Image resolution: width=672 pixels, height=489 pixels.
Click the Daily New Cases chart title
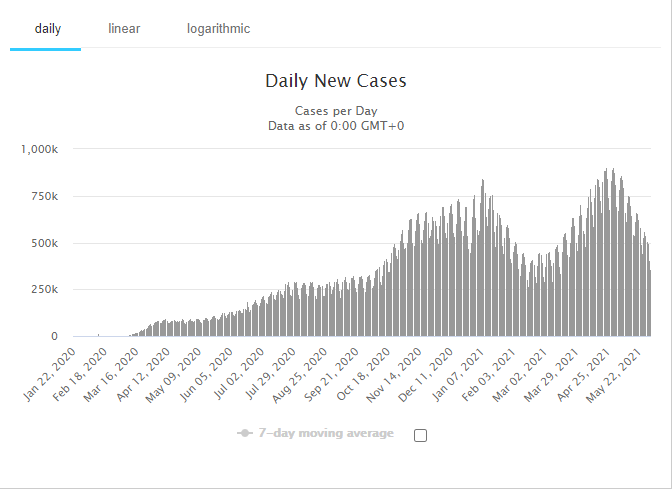point(336,81)
